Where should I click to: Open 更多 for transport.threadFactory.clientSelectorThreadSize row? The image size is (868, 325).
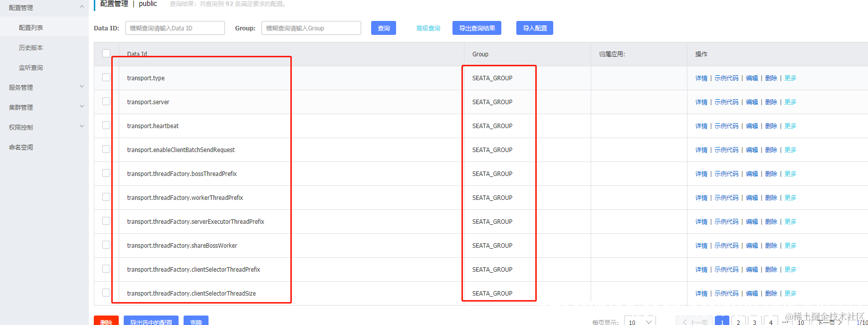(790, 294)
